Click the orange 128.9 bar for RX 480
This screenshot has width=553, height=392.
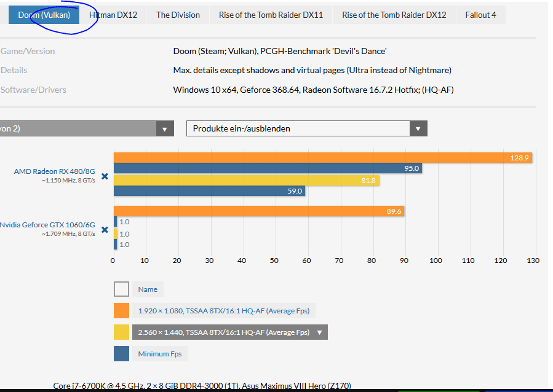[x=323, y=158]
